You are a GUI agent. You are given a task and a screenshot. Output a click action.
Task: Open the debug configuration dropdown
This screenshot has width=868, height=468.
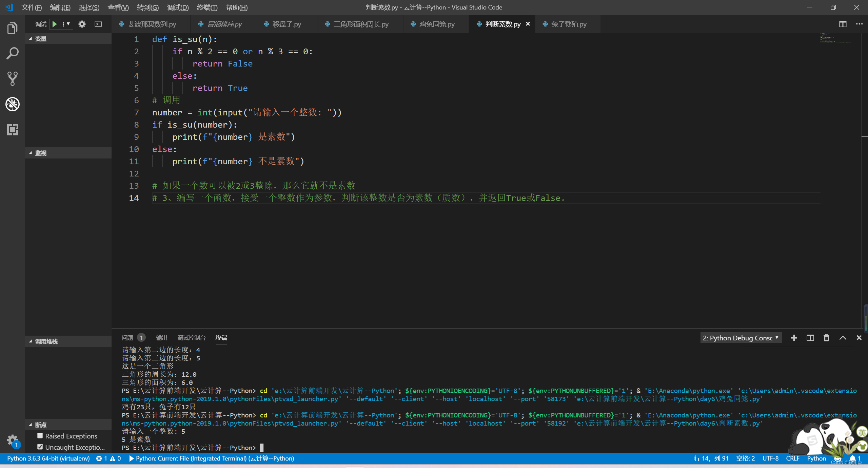point(66,24)
